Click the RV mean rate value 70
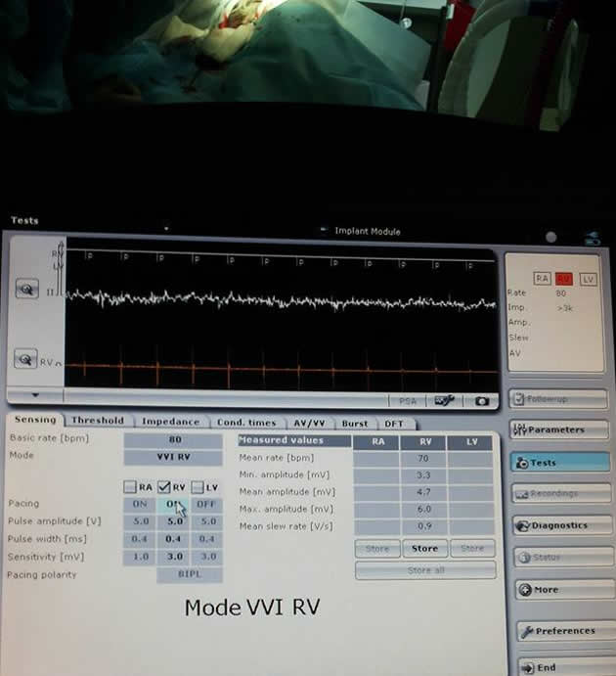Viewport: 616px width, 676px height. click(x=423, y=458)
